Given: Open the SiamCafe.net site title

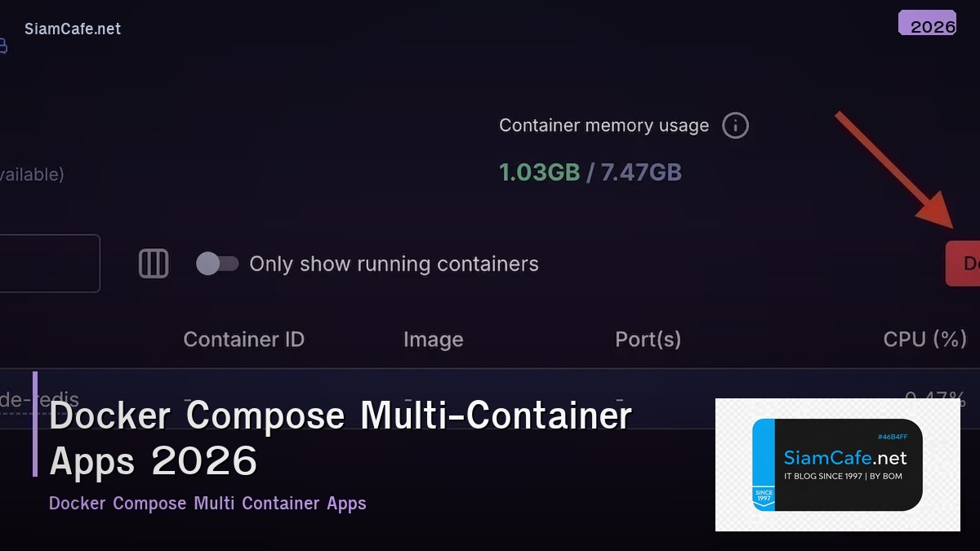Looking at the screenshot, I should click(73, 28).
